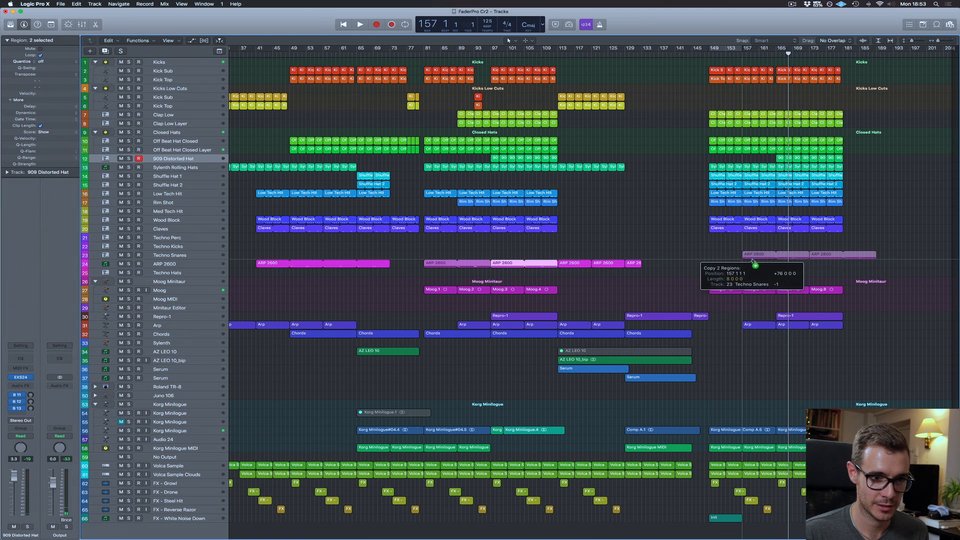
Task: Open the Editors scissors icon
Action: tap(96, 24)
